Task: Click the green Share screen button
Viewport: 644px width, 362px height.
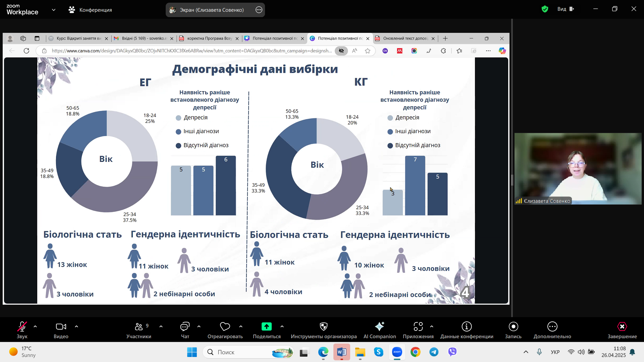Action: 266,326
